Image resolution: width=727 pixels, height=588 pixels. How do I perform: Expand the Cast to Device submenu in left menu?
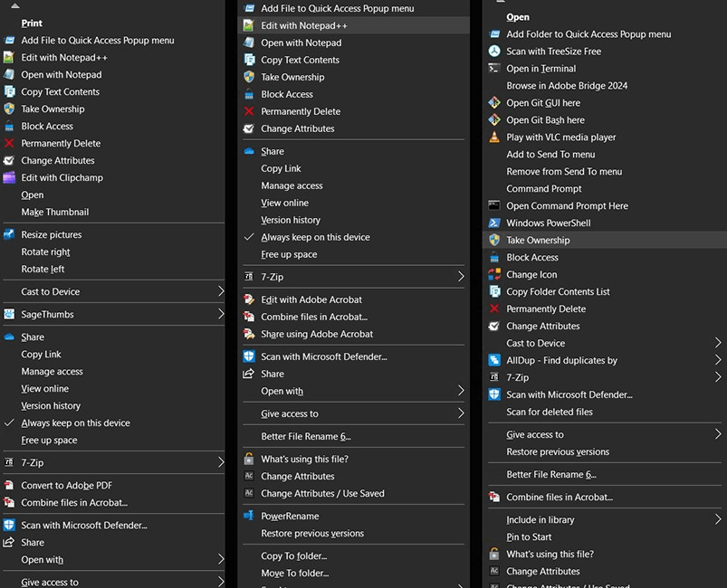tap(221, 291)
